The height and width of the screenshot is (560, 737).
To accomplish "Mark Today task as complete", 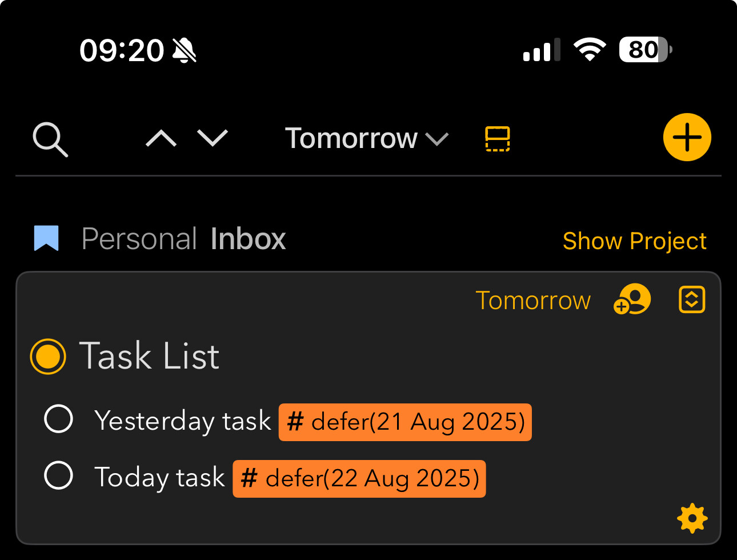I will coord(59,475).
